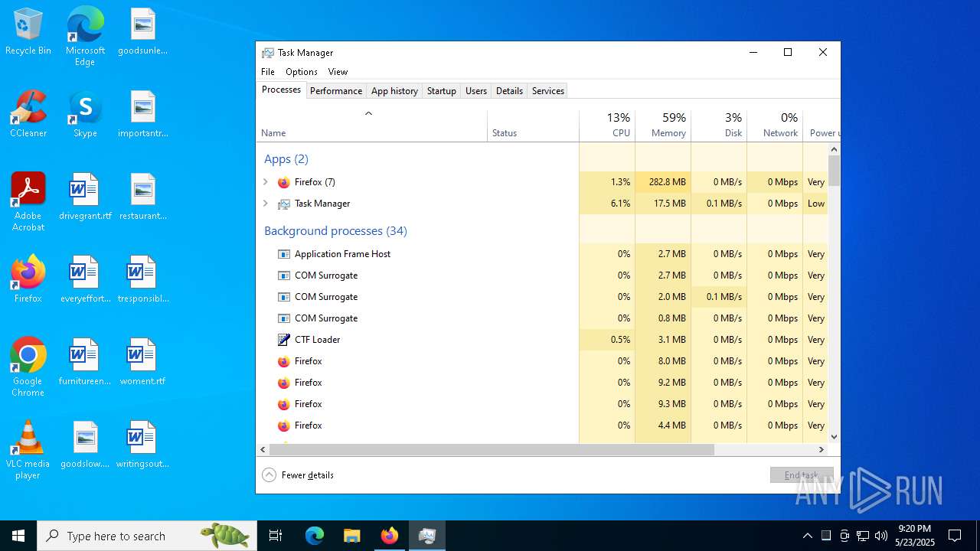Open VLC media player shortcut
This screenshot has width=980, height=551.
[28, 450]
